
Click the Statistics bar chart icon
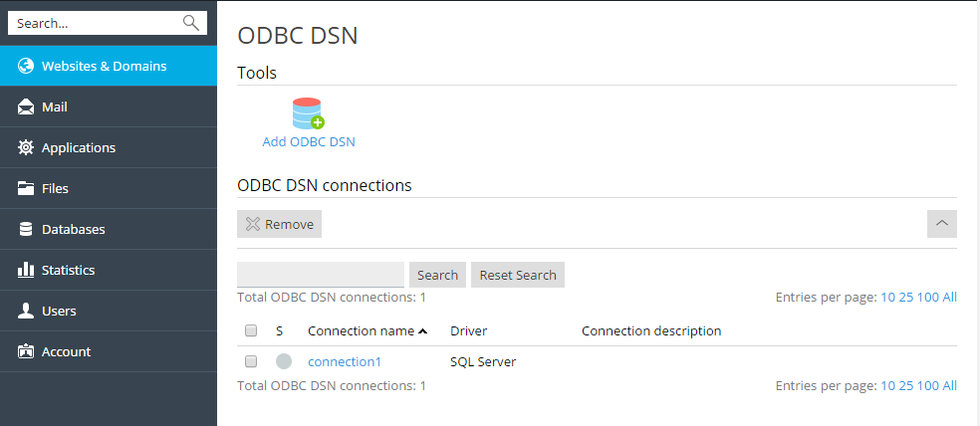[x=26, y=270]
